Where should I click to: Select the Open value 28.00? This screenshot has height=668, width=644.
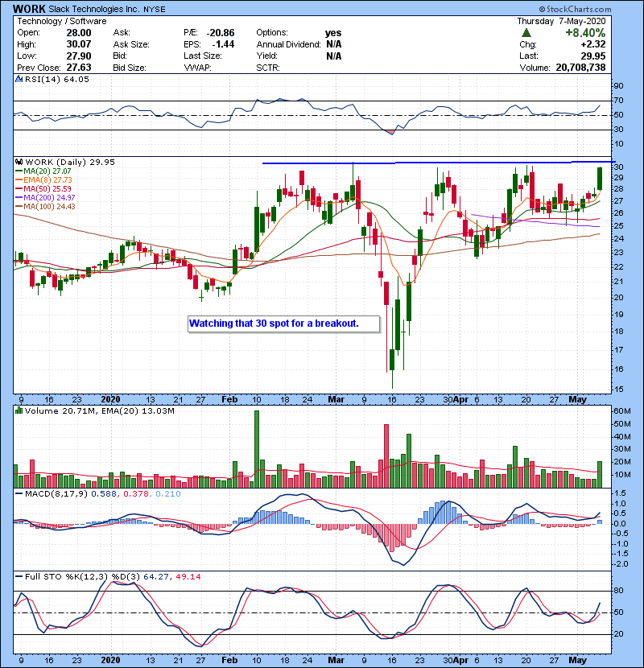79,33
